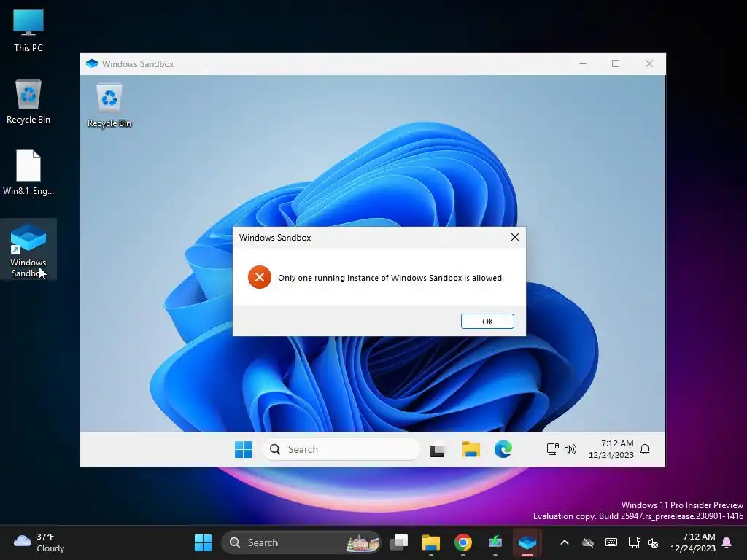Open the host notification bell
The image size is (747, 560).
[727, 542]
